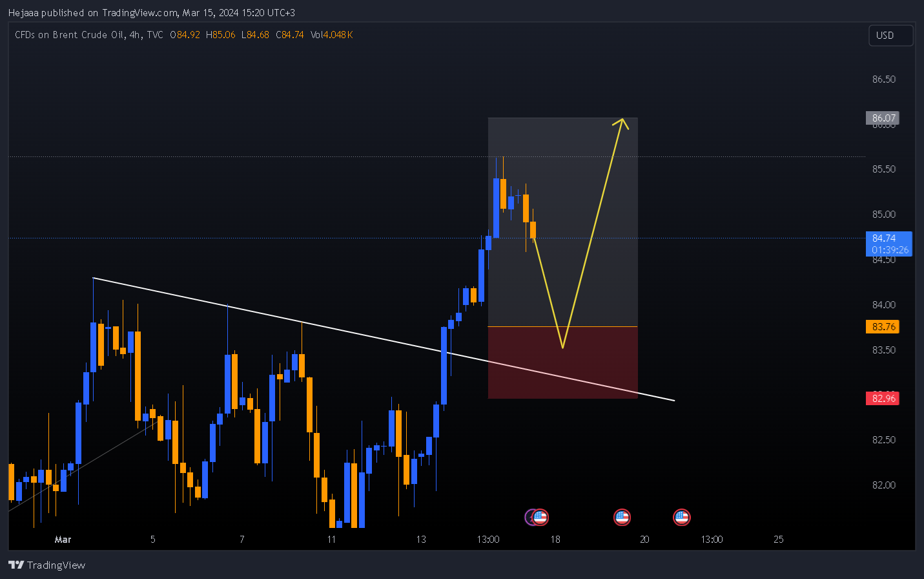Click the date 18 on time axis
The height and width of the screenshot is (579, 924).
click(555, 539)
